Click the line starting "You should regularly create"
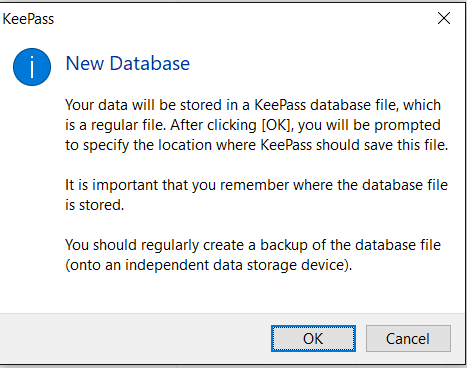Image resolution: width=467 pixels, height=368 pixels. (253, 245)
